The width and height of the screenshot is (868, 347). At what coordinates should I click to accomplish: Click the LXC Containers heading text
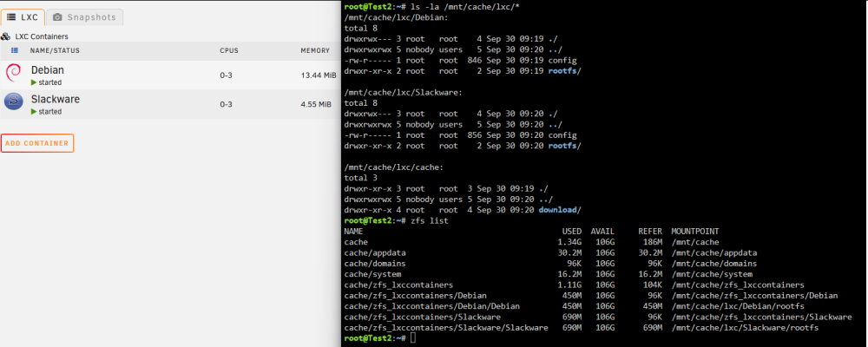pos(42,36)
